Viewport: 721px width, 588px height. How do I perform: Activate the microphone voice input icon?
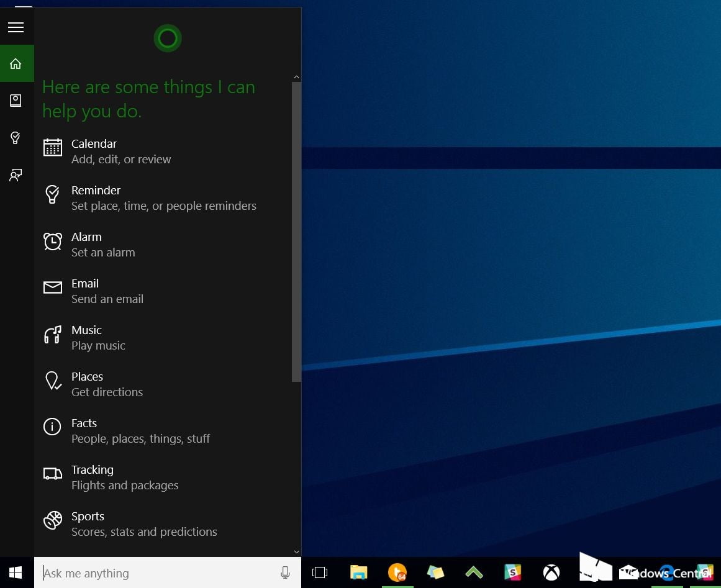click(x=285, y=573)
